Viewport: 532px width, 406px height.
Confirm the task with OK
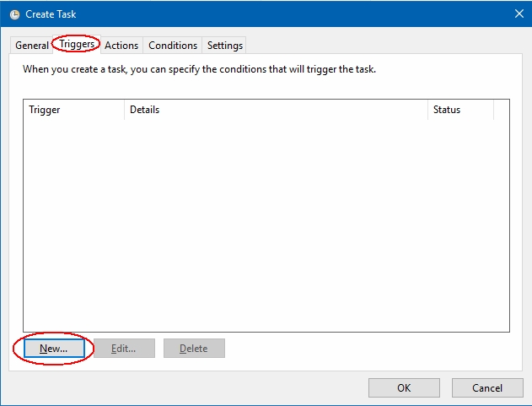[x=404, y=387]
